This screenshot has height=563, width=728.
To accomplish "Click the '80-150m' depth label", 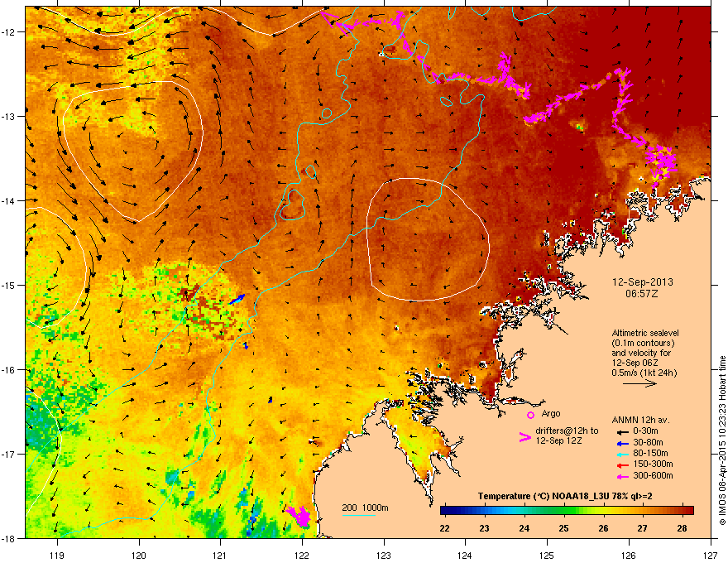I will point(650,453).
